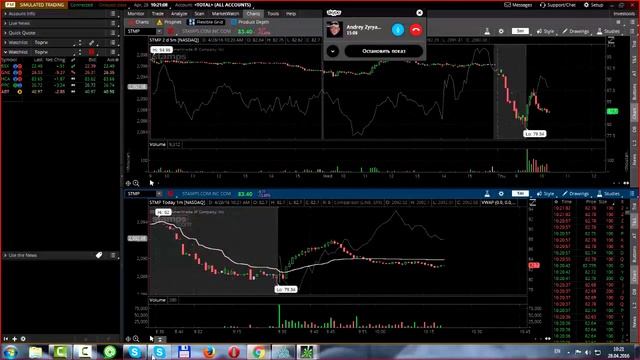Open the lower chart timeframe selector
This screenshot has width=640, height=360.
click(x=520, y=193)
